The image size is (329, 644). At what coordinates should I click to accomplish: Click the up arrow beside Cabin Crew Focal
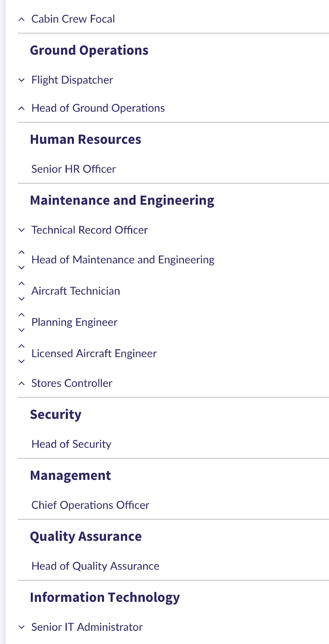(22, 19)
